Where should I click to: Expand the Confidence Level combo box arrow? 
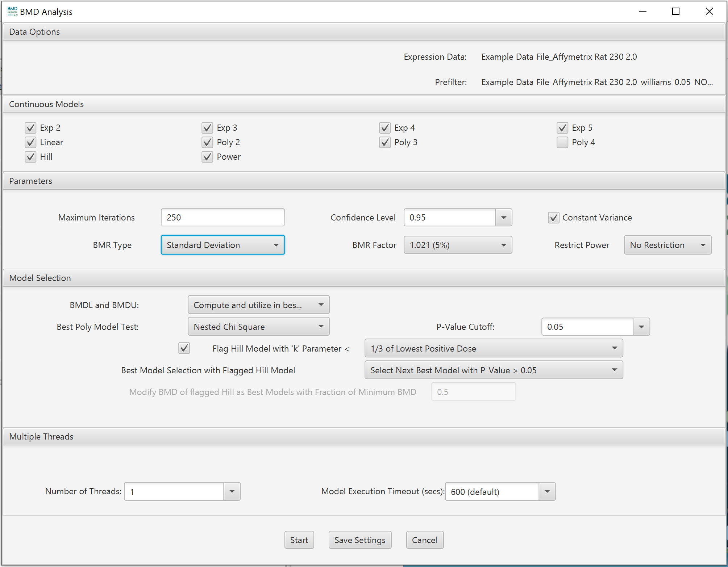coord(503,218)
